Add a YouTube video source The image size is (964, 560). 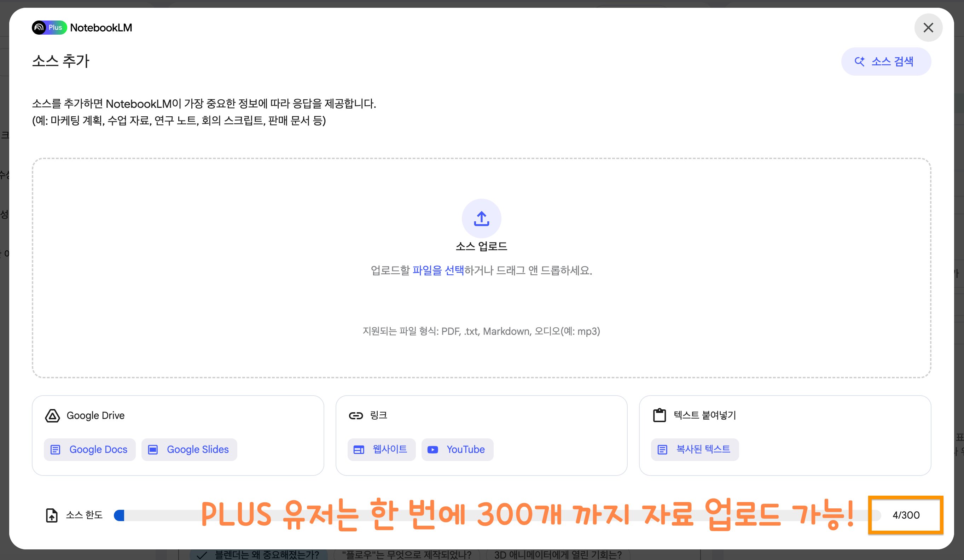click(457, 449)
